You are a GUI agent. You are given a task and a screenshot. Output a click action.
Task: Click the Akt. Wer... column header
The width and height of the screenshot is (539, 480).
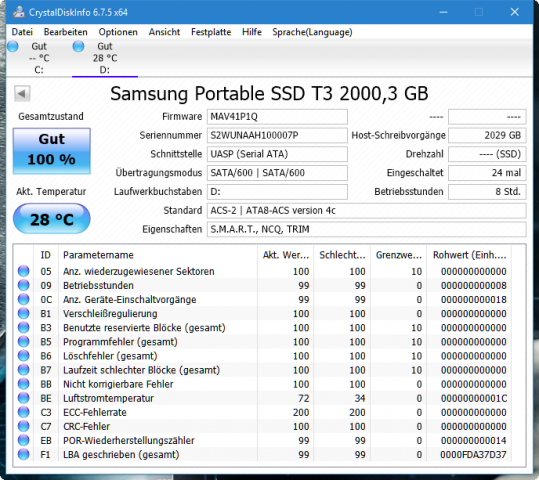(x=285, y=255)
